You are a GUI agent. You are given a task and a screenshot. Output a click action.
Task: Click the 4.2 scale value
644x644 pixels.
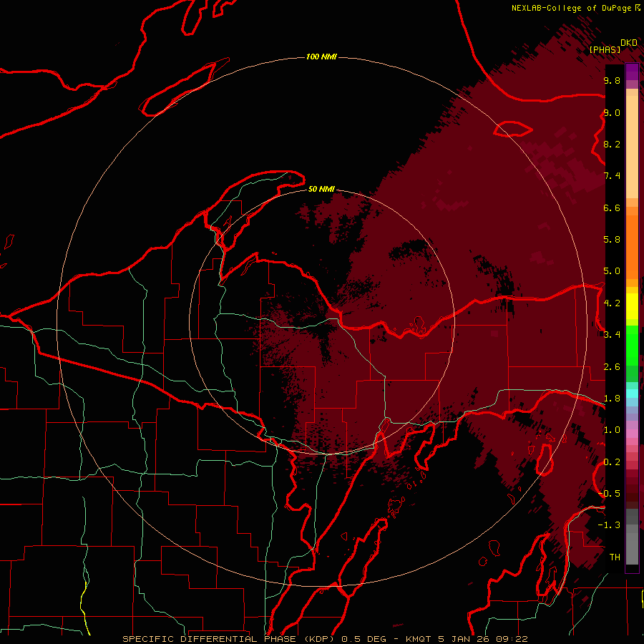[612, 303]
